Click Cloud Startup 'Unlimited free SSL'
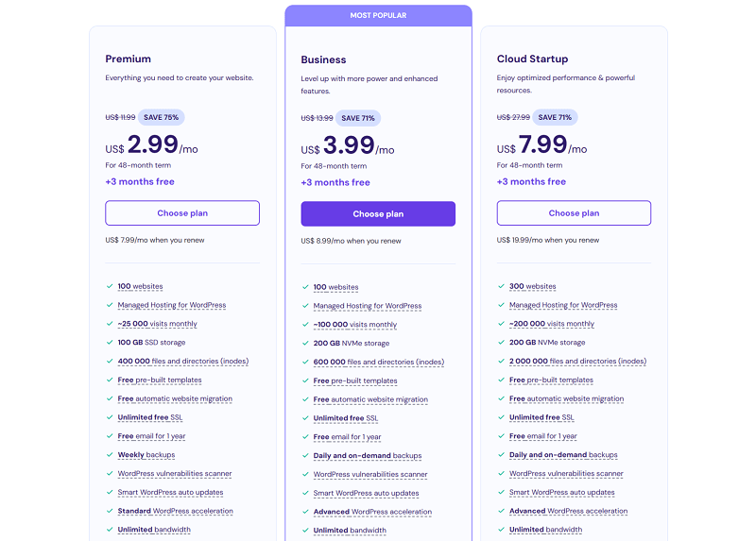Viewport: 756px width, 541px height. click(x=541, y=417)
